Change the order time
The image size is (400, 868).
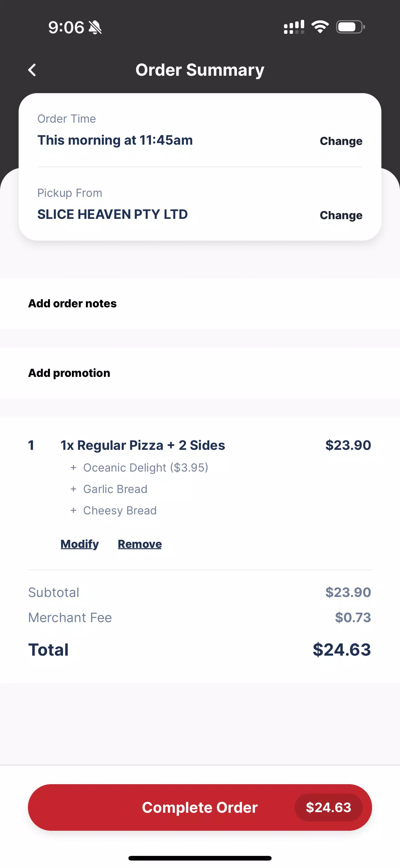(341, 141)
